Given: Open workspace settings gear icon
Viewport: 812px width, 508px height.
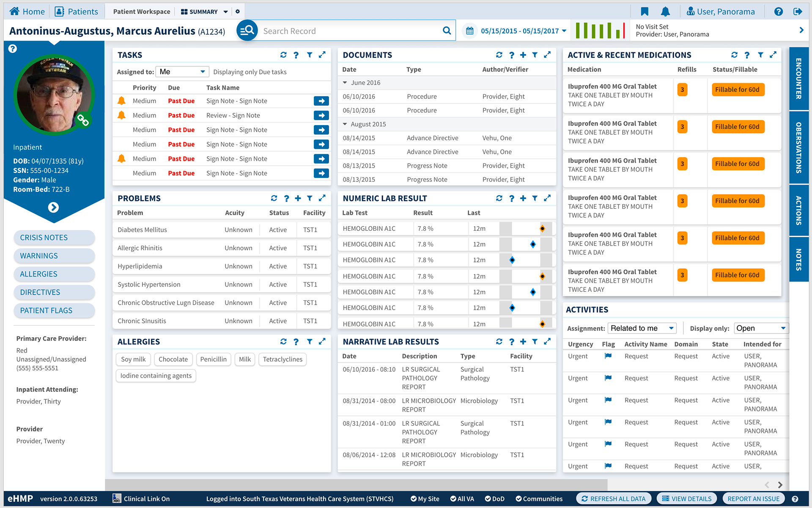Looking at the screenshot, I should click(238, 11).
